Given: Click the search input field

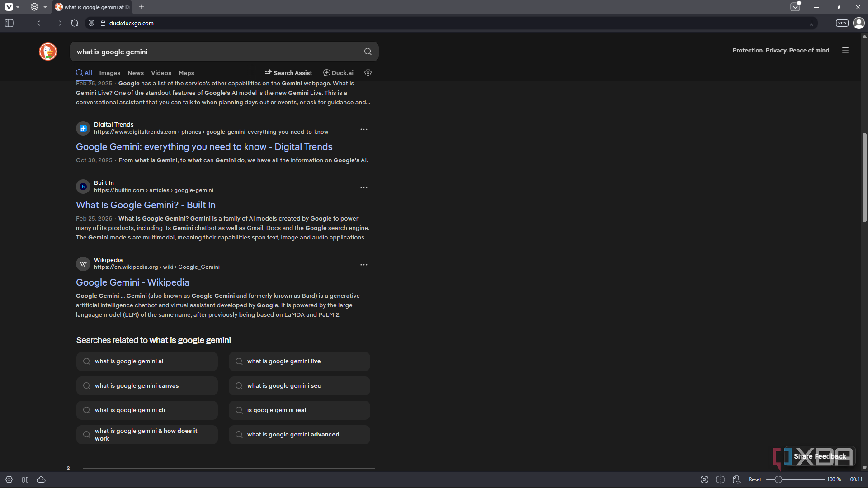Looking at the screenshot, I should [x=217, y=52].
